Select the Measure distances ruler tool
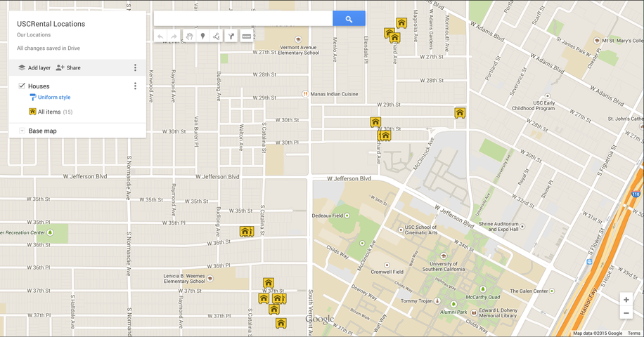The width and height of the screenshot is (644, 337). pos(247,37)
